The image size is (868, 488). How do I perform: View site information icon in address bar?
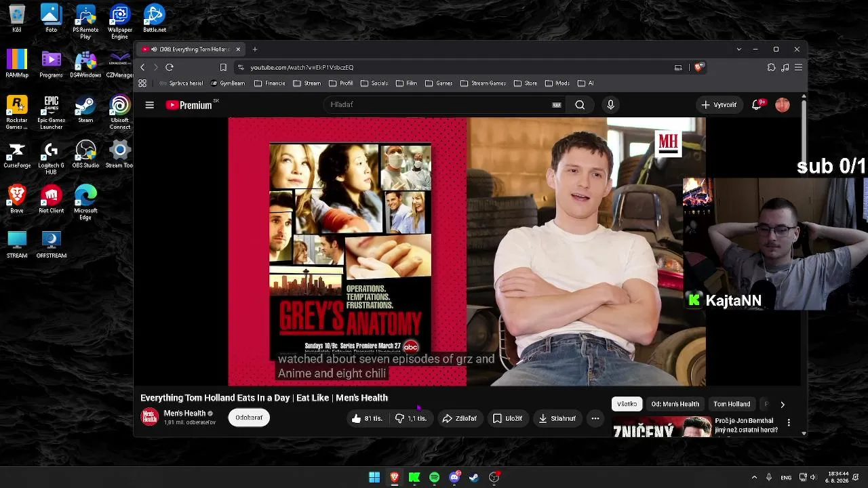(x=241, y=68)
